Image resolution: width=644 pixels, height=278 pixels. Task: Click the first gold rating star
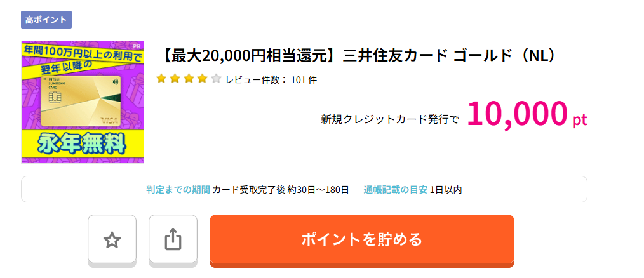click(161, 79)
